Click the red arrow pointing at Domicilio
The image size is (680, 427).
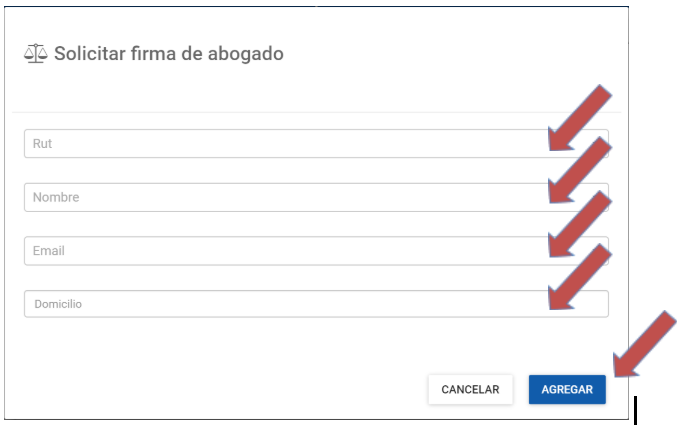click(x=580, y=279)
